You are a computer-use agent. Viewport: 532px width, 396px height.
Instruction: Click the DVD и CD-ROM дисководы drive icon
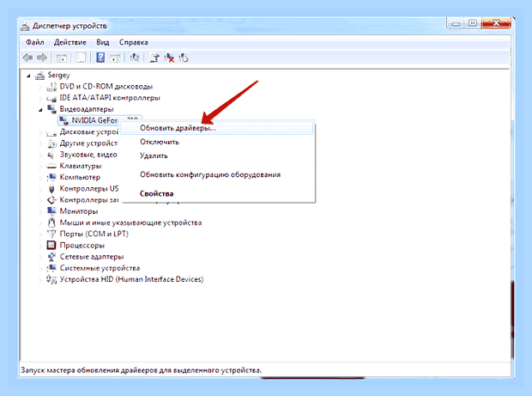(x=51, y=87)
